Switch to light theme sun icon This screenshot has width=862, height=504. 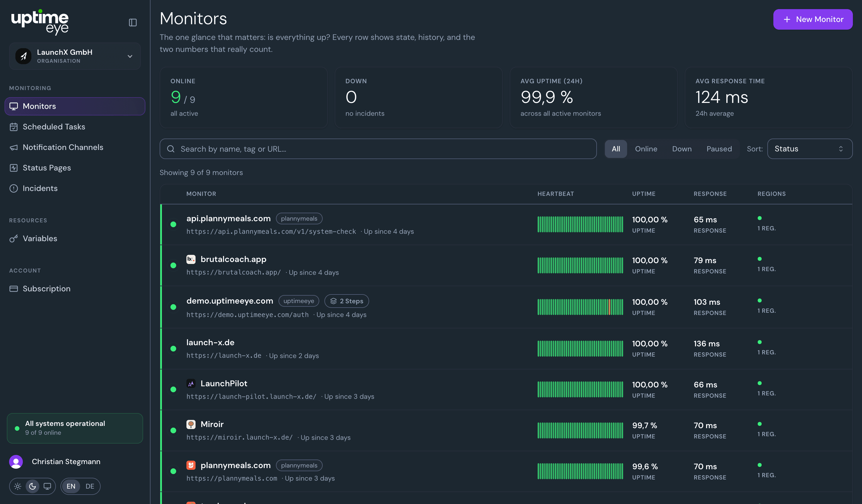click(x=18, y=486)
